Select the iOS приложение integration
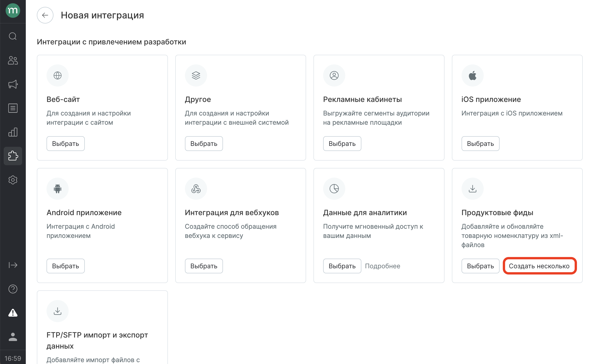The image size is (591, 364). (480, 144)
